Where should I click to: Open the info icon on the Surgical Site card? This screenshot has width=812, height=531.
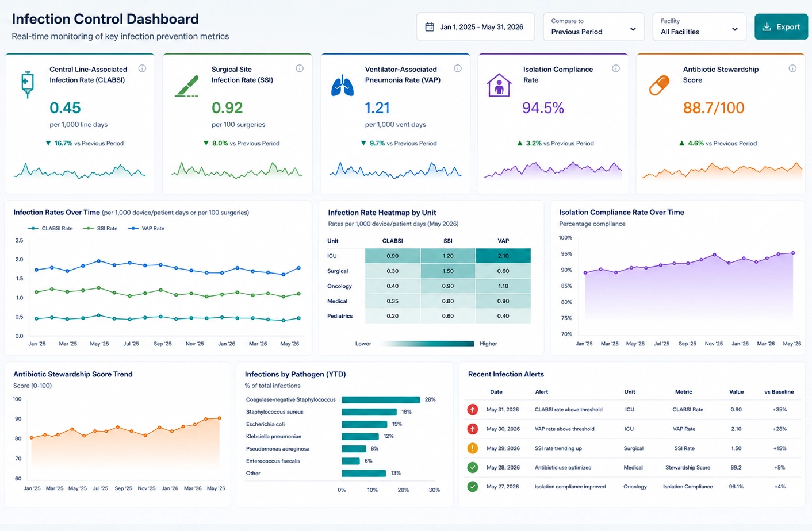coord(300,68)
